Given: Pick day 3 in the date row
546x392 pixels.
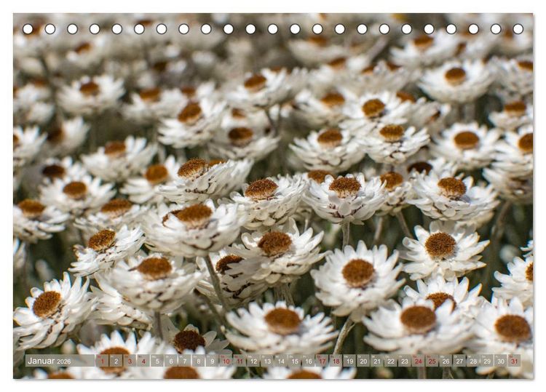Looking at the screenshot, I should (x=130, y=361).
